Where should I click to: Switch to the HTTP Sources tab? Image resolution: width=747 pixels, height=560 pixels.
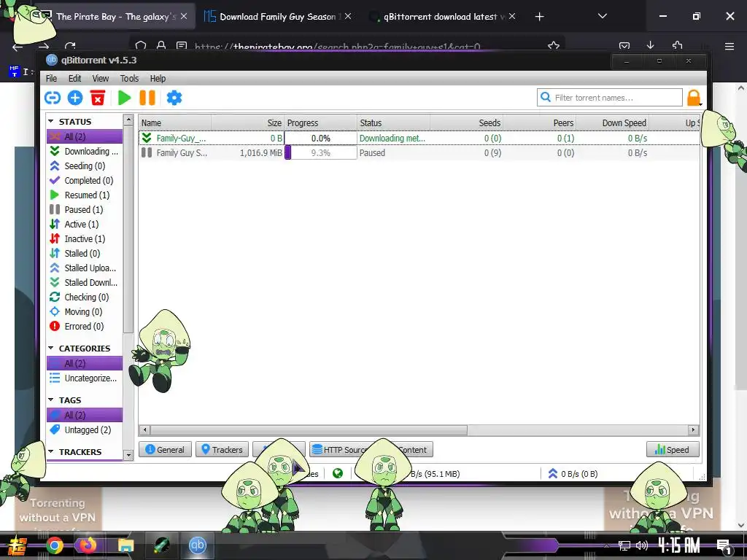[x=339, y=449]
